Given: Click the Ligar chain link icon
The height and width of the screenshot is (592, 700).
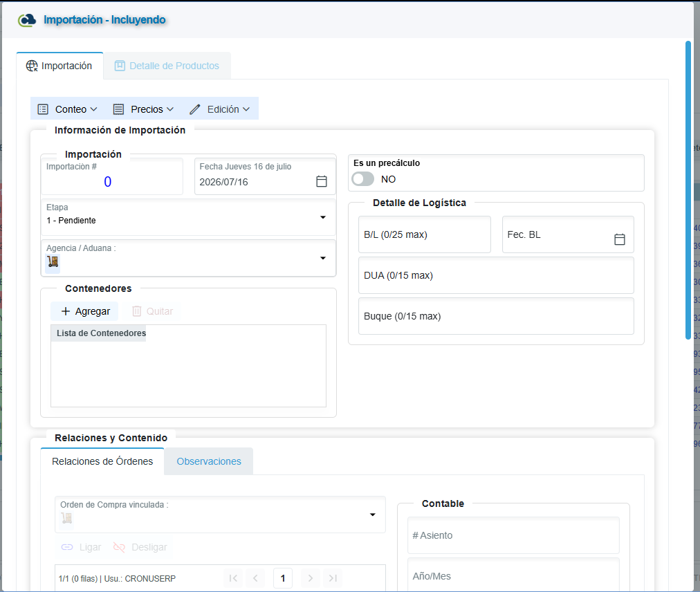Looking at the screenshot, I should 67,547.
